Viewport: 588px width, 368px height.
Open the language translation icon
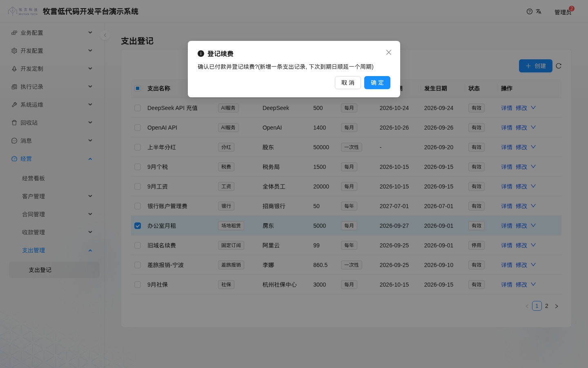coord(539,11)
